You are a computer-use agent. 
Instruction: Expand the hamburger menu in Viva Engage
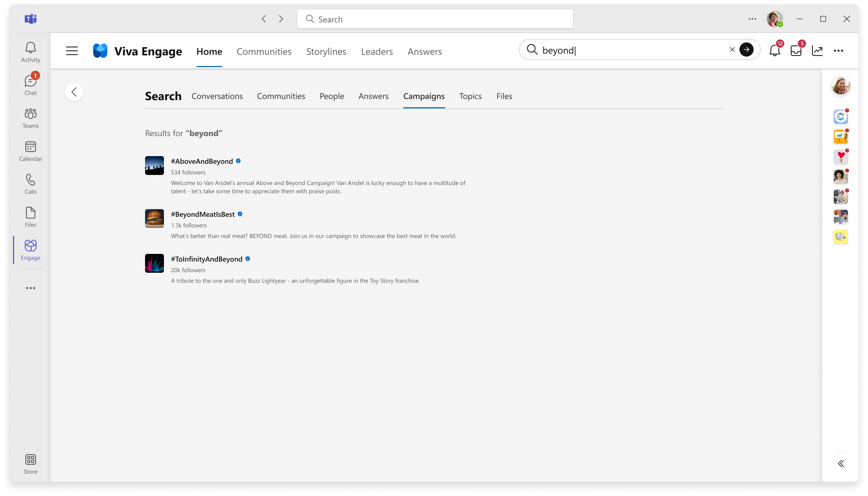point(72,51)
